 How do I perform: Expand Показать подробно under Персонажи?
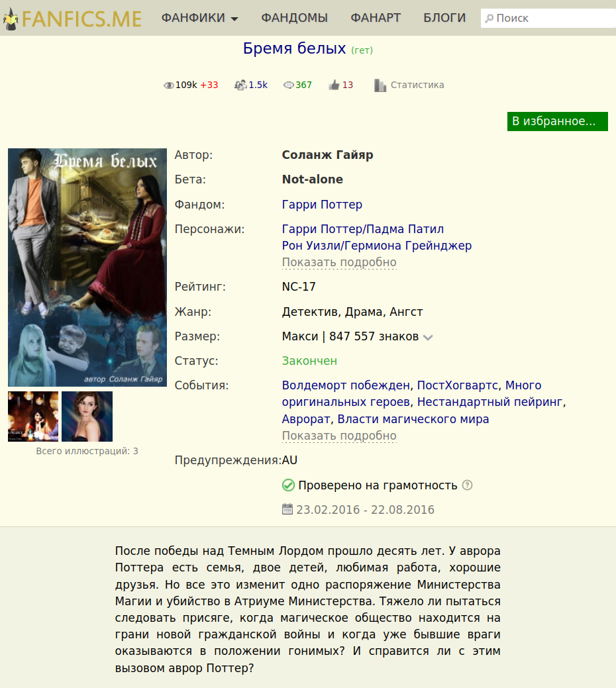coord(339,262)
